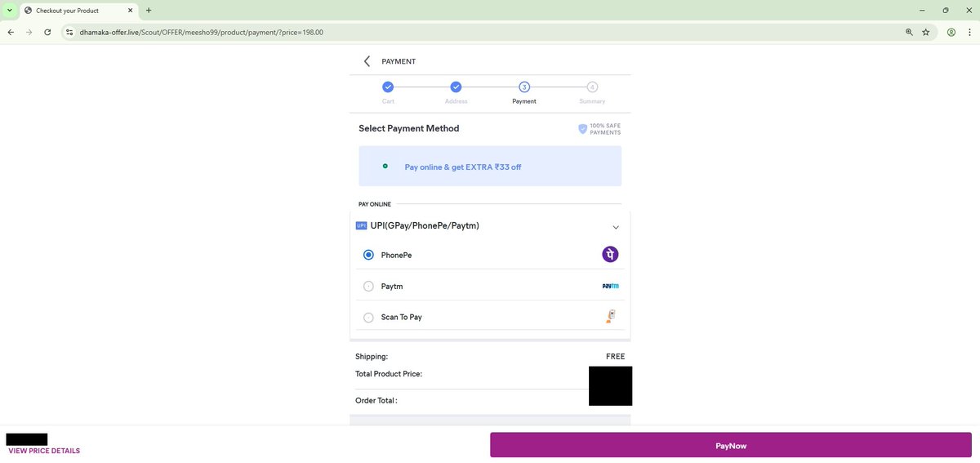980x463 pixels.
Task: Click the Select Payment Method heading
Action: click(409, 128)
